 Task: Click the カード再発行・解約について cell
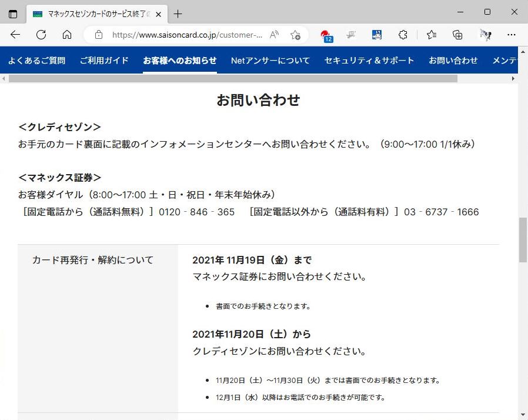point(98,328)
